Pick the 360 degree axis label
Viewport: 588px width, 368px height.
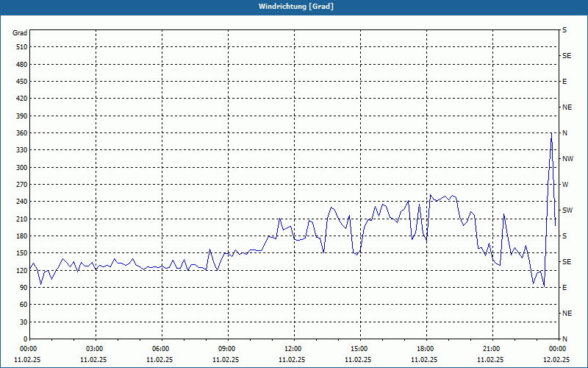[x=22, y=133]
